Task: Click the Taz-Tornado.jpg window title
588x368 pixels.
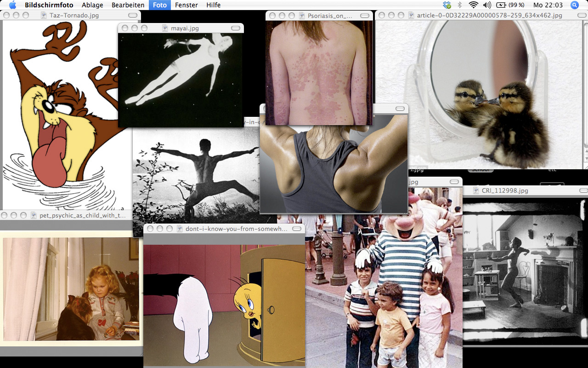Action: [74, 15]
